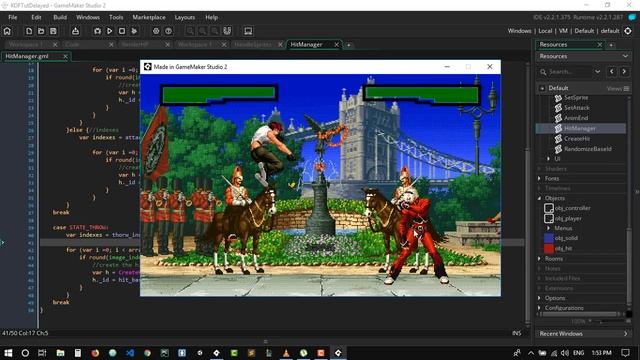640x360 pixels.
Task: Go to next search result arrow
Action: click(x=624, y=71)
